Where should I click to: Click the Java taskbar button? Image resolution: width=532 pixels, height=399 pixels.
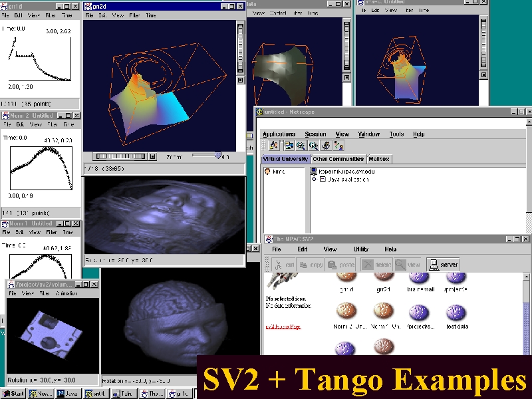(x=68, y=394)
